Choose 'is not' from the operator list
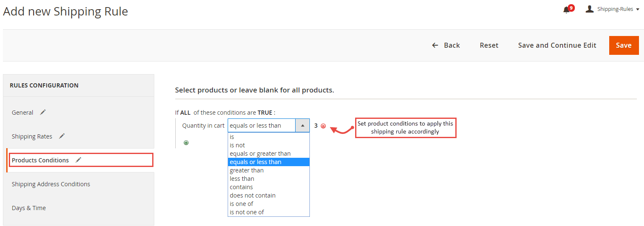 pos(269,145)
